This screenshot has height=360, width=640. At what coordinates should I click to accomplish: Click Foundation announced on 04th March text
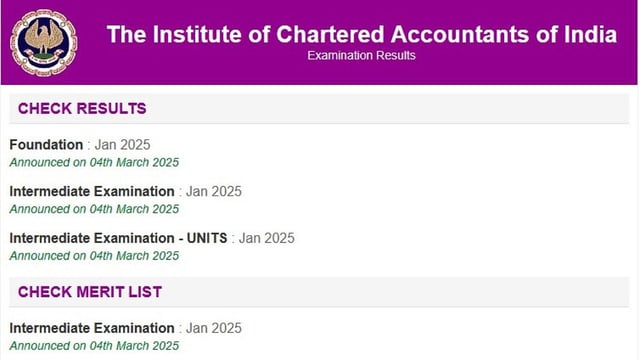[x=94, y=162]
